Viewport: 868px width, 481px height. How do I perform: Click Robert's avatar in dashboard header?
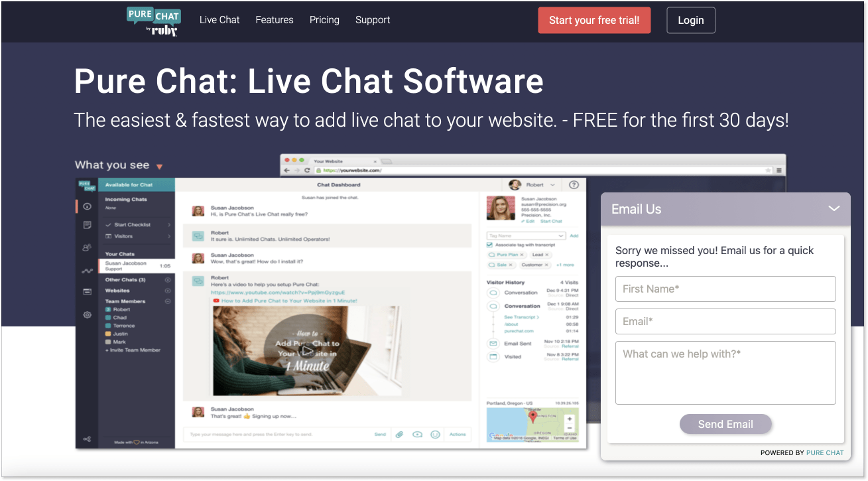[515, 185]
